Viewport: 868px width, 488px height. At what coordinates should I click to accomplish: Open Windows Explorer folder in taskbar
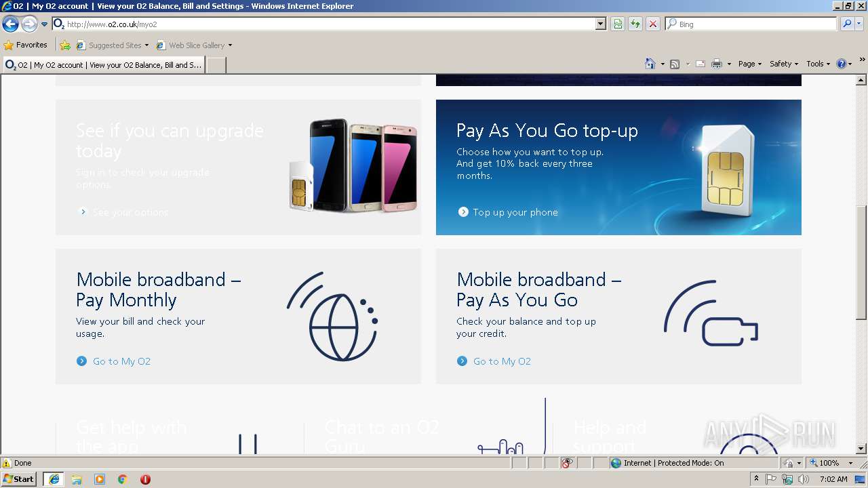[77, 479]
